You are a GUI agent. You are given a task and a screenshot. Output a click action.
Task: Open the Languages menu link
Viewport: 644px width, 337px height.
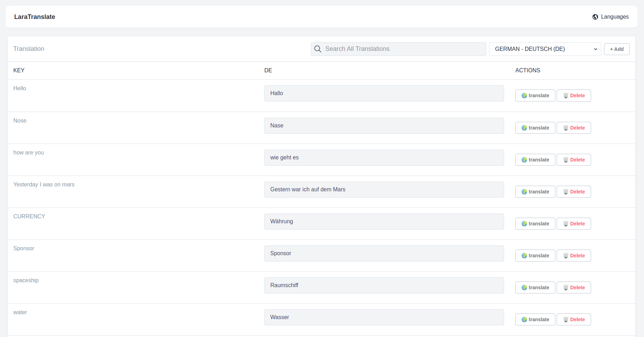pyautogui.click(x=610, y=17)
